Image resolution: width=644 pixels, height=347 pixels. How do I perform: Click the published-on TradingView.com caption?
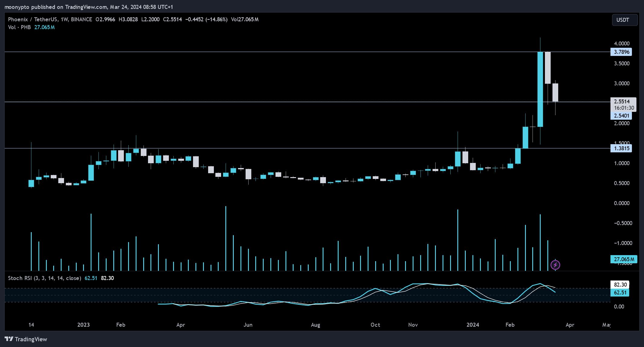[x=89, y=7]
